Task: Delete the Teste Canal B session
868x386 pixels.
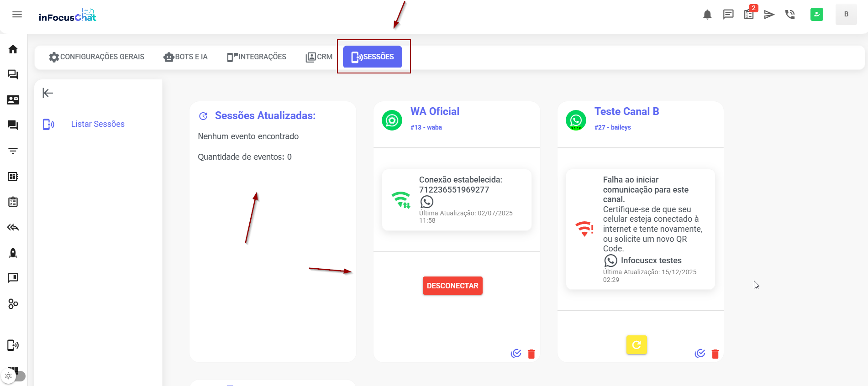Action: tap(715, 354)
